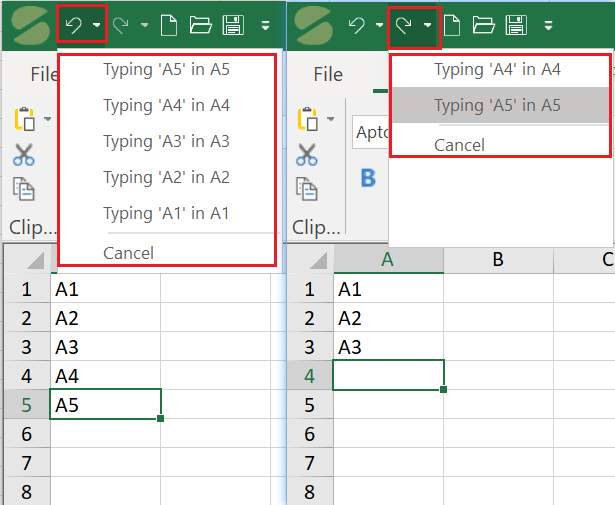Click the Undo icon in the right window
This screenshot has width=615, height=505.
click(x=357, y=25)
